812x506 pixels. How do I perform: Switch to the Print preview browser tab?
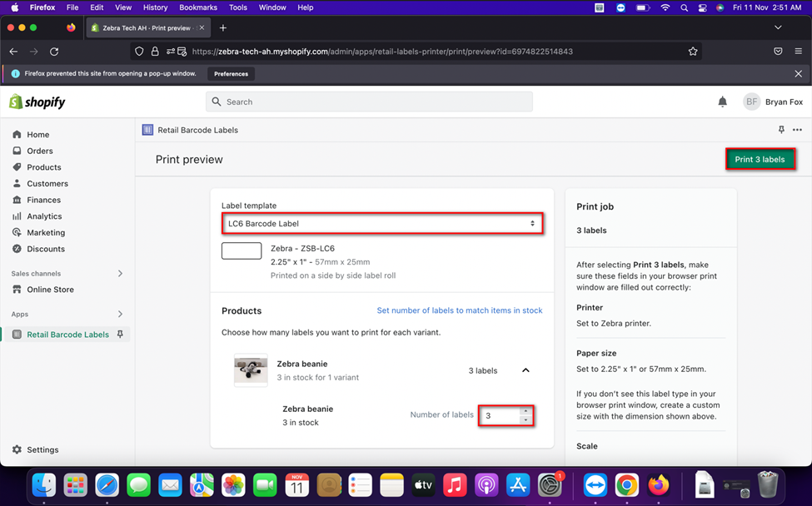pyautogui.click(x=146, y=27)
